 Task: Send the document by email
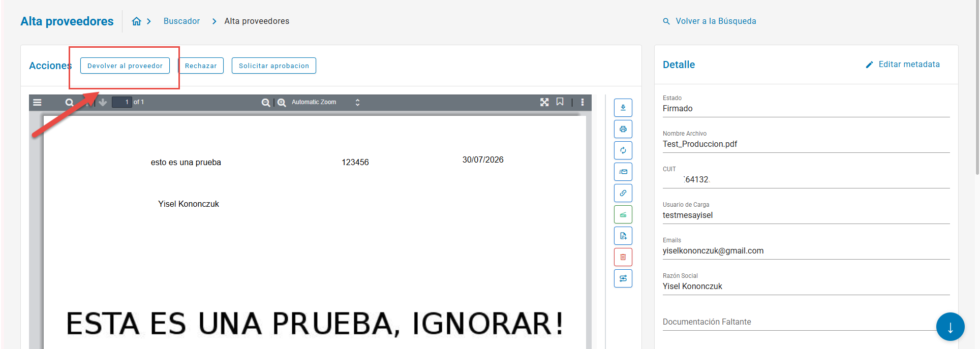623,172
